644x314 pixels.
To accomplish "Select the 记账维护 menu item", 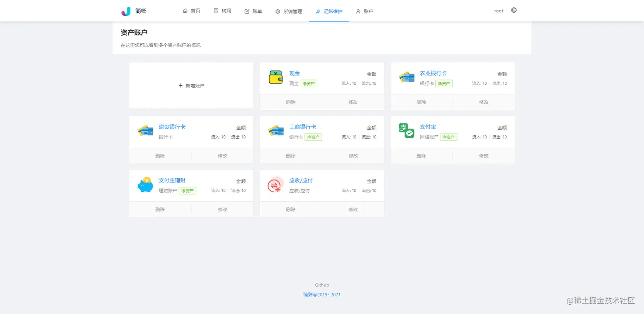I will [329, 11].
